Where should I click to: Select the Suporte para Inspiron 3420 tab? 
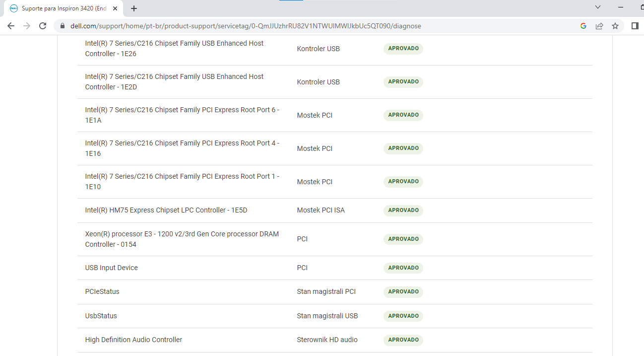click(64, 8)
